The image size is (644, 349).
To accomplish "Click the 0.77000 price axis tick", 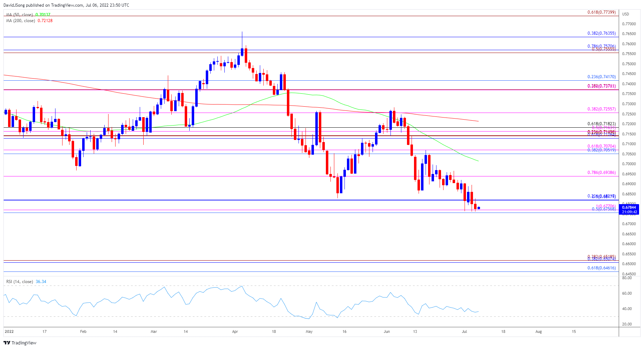I will [x=629, y=24].
